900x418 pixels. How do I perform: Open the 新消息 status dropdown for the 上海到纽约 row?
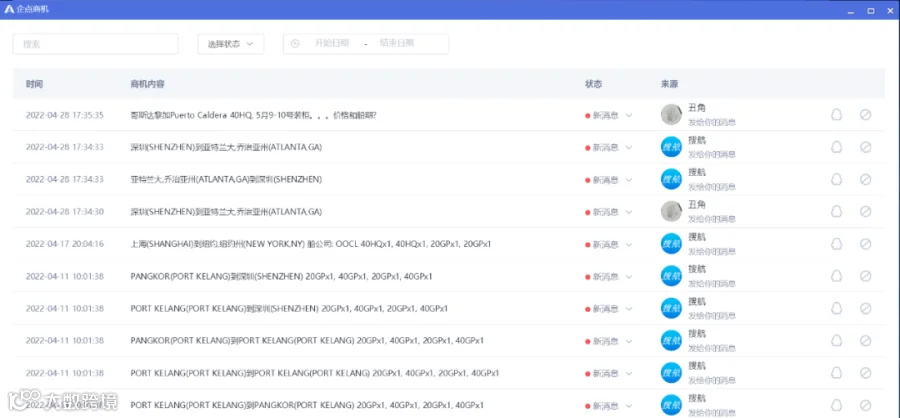coord(609,245)
